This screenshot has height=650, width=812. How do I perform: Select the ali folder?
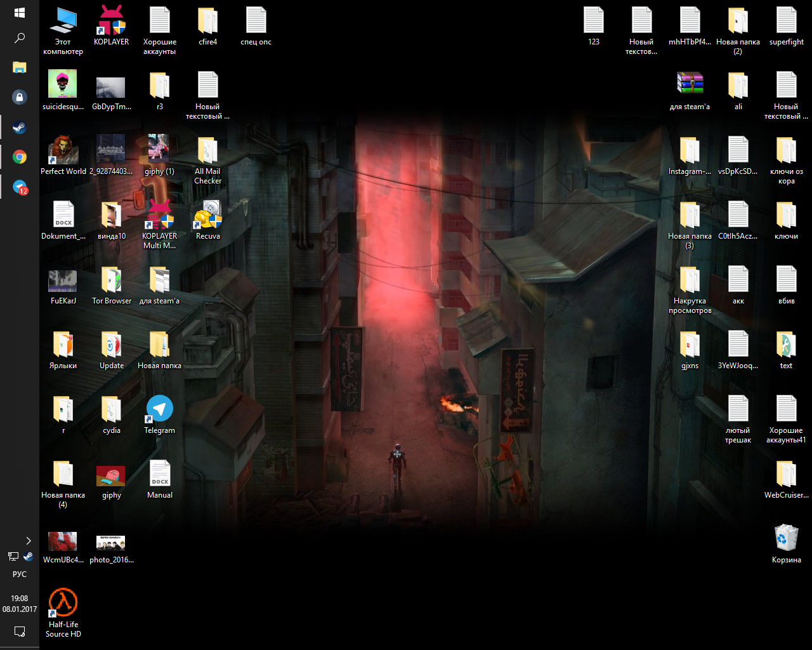tap(738, 91)
